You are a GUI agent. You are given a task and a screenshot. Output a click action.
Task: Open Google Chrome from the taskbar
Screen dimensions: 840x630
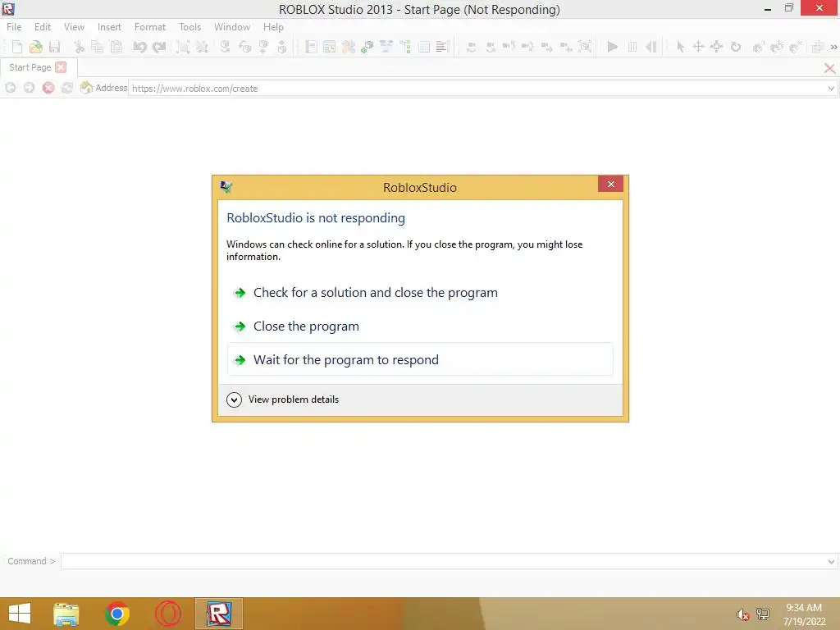[x=117, y=614]
